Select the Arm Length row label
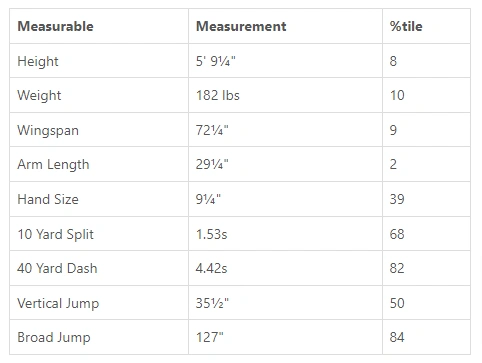The height and width of the screenshot is (363, 482). [x=53, y=165]
